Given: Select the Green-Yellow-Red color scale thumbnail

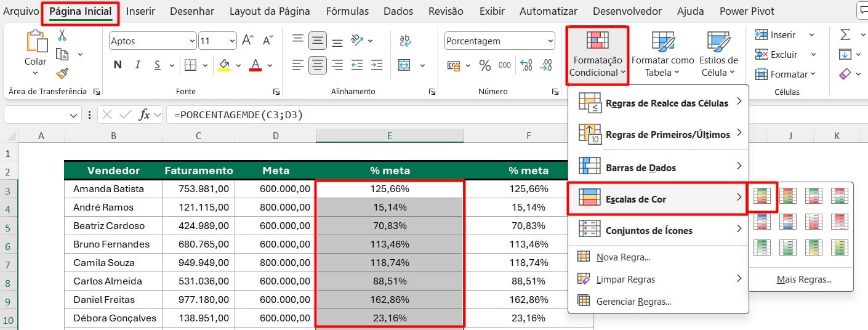Looking at the screenshot, I should click(x=762, y=196).
